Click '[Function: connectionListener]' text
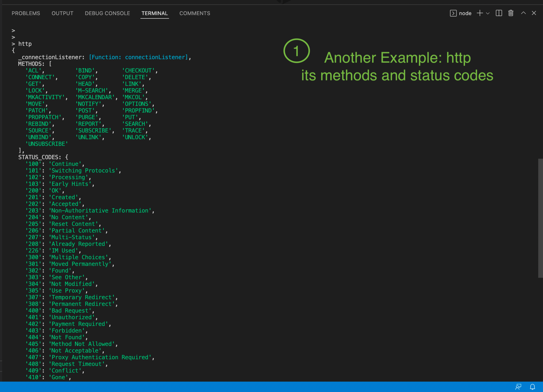The height and width of the screenshot is (392, 543). 138,57
